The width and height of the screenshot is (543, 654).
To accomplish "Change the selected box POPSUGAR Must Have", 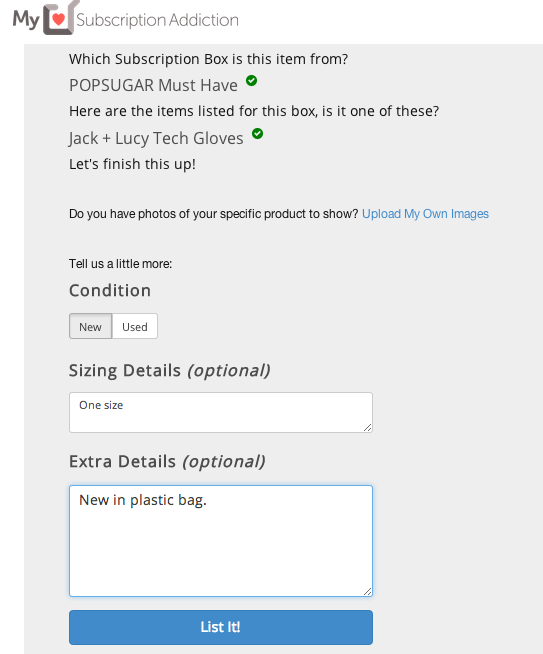I will (x=153, y=85).
